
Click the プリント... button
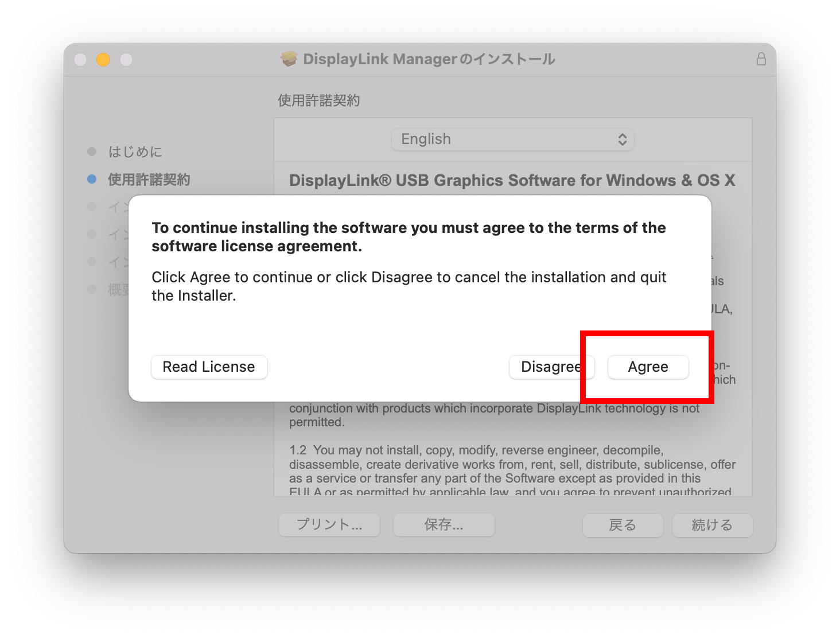(x=329, y=524)
